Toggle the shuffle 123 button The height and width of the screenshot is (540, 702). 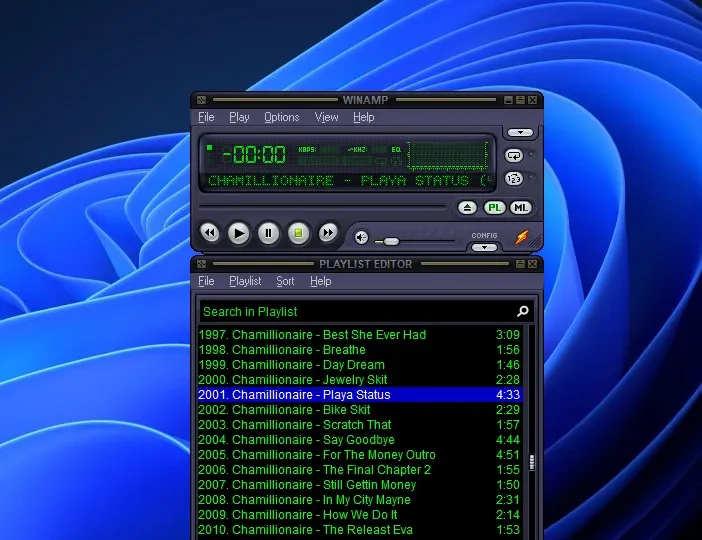[x=514, y=179]
